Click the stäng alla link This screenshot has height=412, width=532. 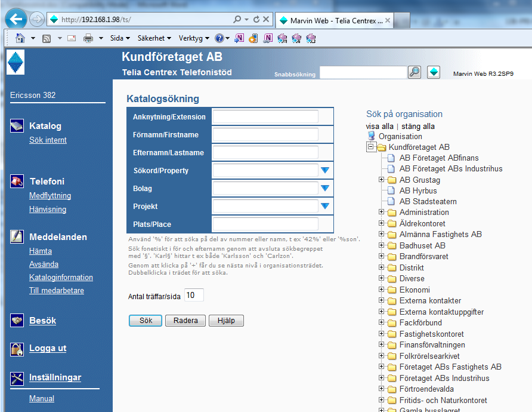click(x=418, y=127)
